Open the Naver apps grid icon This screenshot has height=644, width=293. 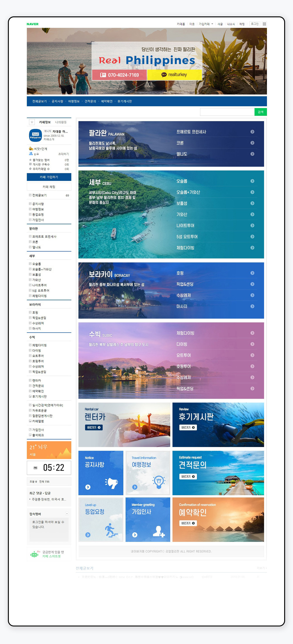[264, 24]
